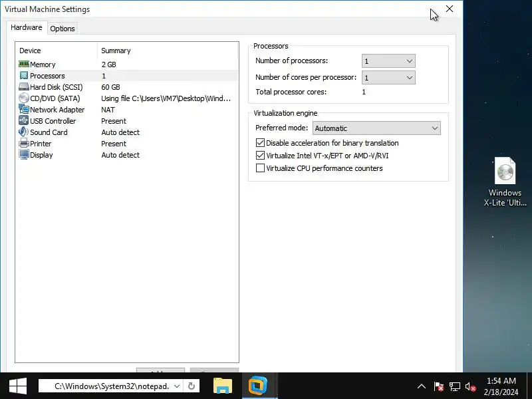Select the Memory device icon
Viewport: 532px width, 399px height.
(24, 64)
